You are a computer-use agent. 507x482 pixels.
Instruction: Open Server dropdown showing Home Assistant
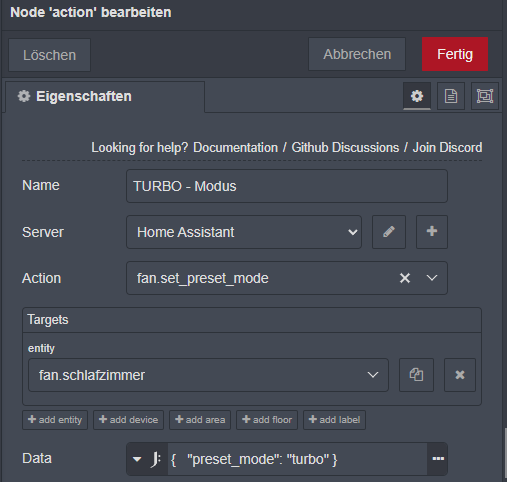point(244,232)
